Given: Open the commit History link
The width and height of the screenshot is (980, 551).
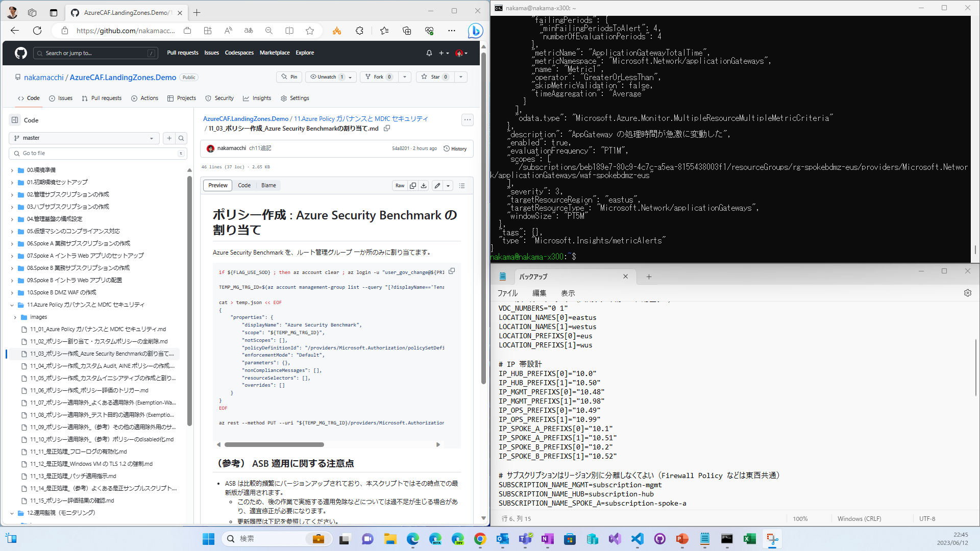Looking at the screenshot, I should [455, 149].
